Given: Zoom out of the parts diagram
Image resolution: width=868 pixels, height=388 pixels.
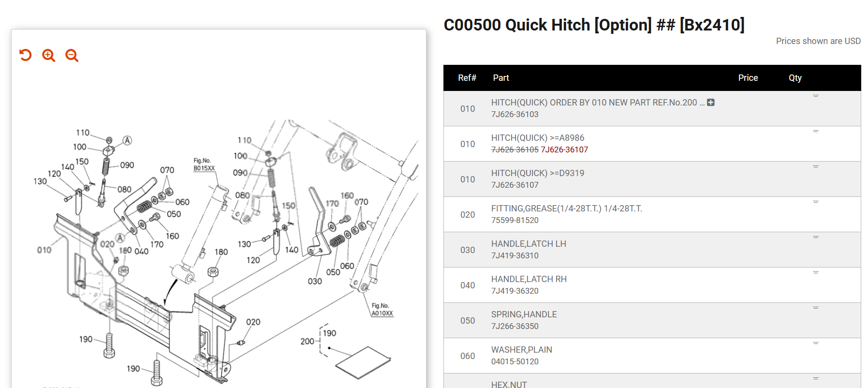Looking at the screenshot, I should click(x=72, y=55).
